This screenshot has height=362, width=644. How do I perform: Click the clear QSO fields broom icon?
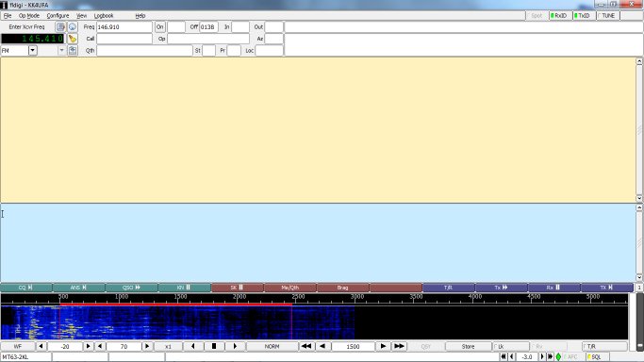click(73, 39)
